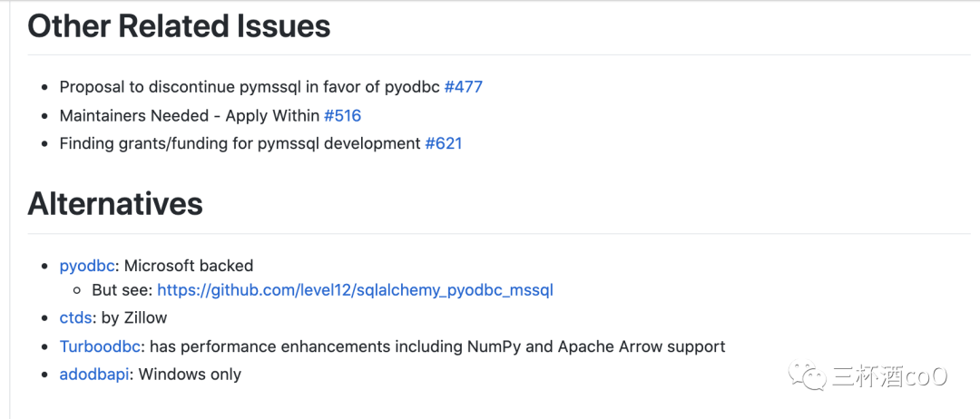Open issue #621 about grants and funding
The height and width of the screenshot is (419, 980).
pos(444,143)
